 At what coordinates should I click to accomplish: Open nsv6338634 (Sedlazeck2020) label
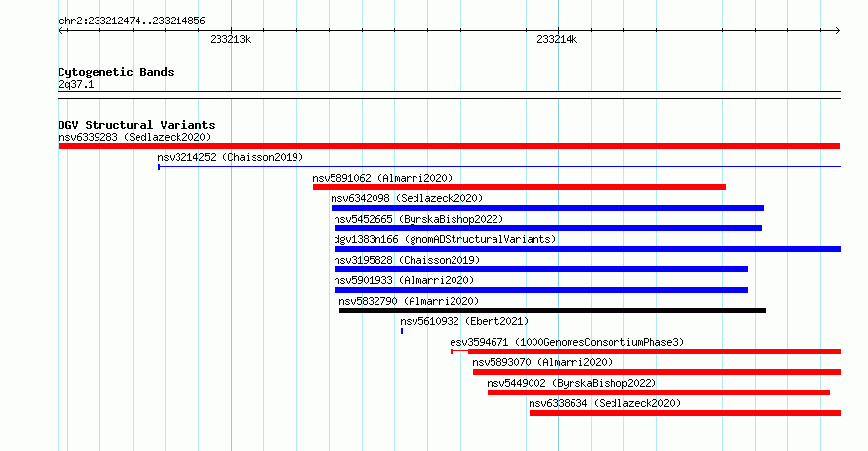point(605,403)
